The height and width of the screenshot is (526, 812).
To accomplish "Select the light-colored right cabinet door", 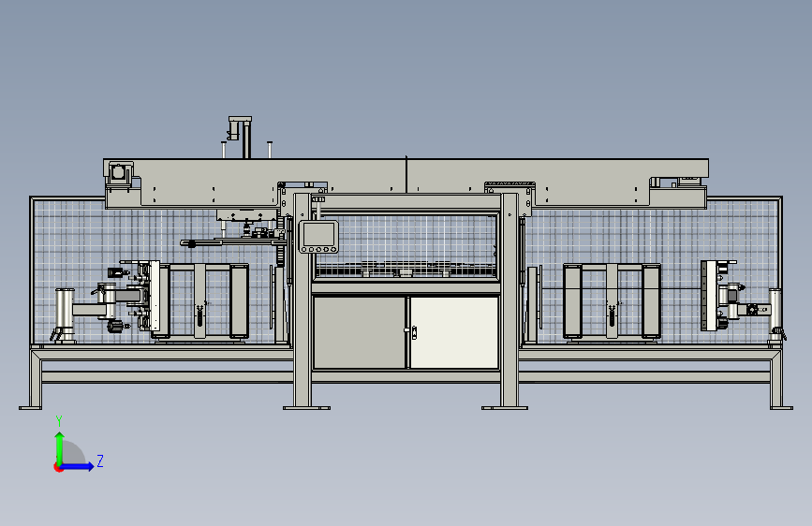I will click(x=454, y=332).
